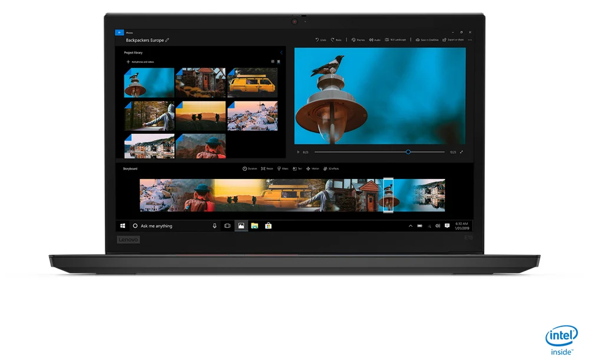Viewport: 589px width, 364px height.
Task: Select yellow van library thumbnail
Action: [x=253, y=82]
